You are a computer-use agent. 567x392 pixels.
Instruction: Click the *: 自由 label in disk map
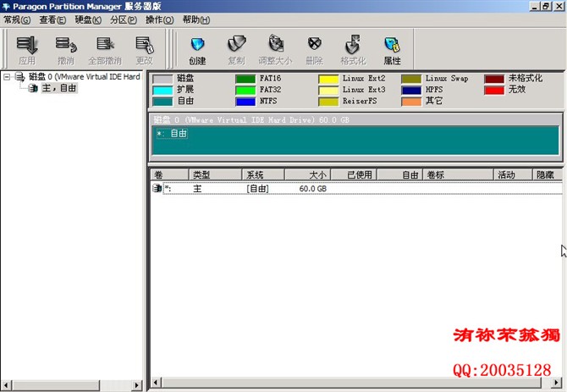tap(172, 134)
